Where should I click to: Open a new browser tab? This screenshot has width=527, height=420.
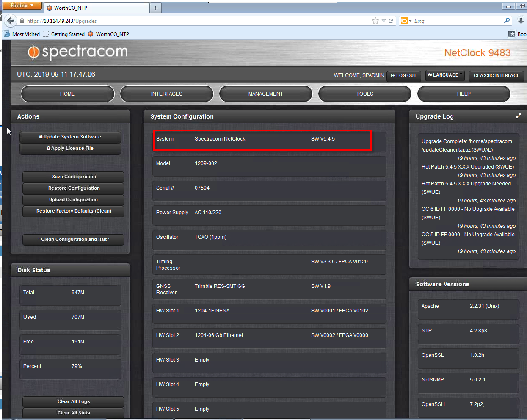pos(156,8)
